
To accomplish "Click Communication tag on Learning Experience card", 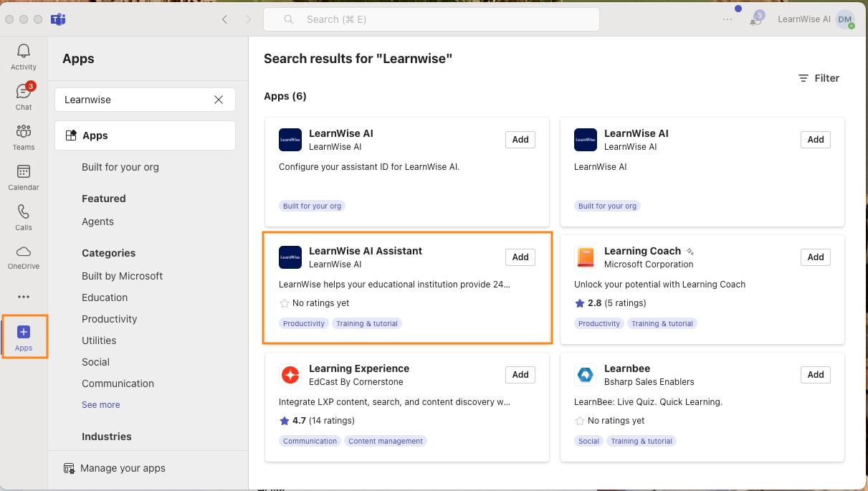I will [x=310, y=441].
